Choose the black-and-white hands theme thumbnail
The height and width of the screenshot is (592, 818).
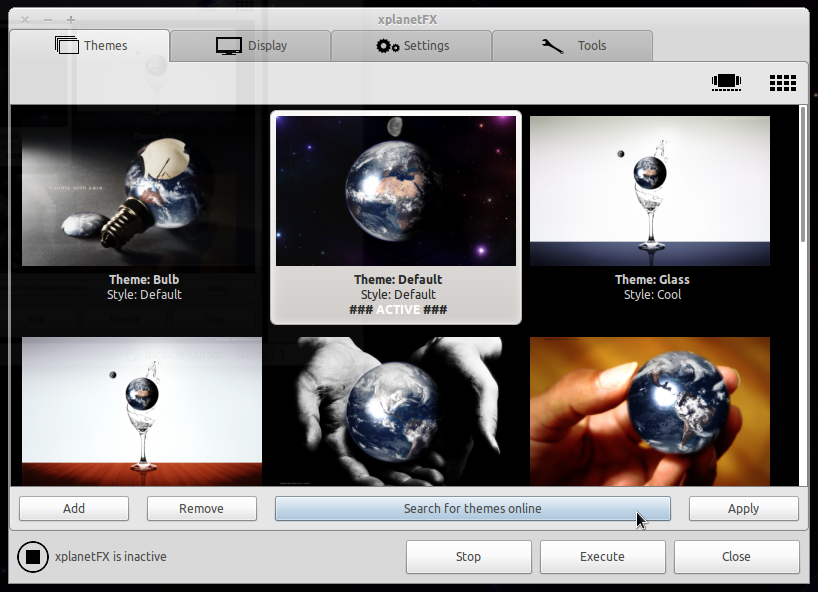coord(396,412)
